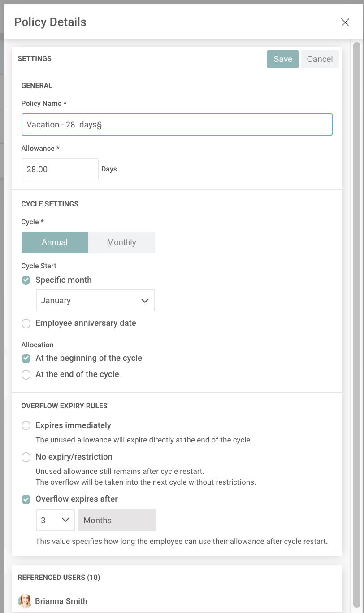
Task: Click the Allowance value input field
Action: (60, 170)
